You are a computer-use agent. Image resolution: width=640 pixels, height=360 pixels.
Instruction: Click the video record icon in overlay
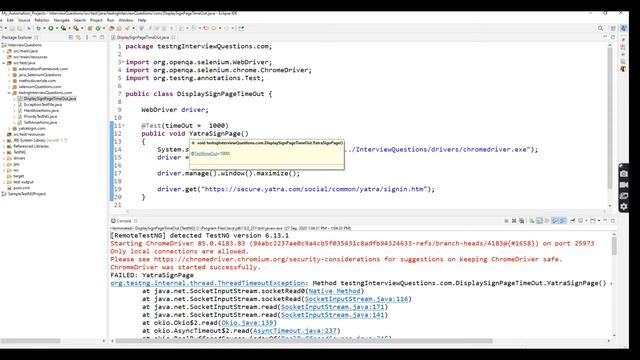[x=624, y=185]
